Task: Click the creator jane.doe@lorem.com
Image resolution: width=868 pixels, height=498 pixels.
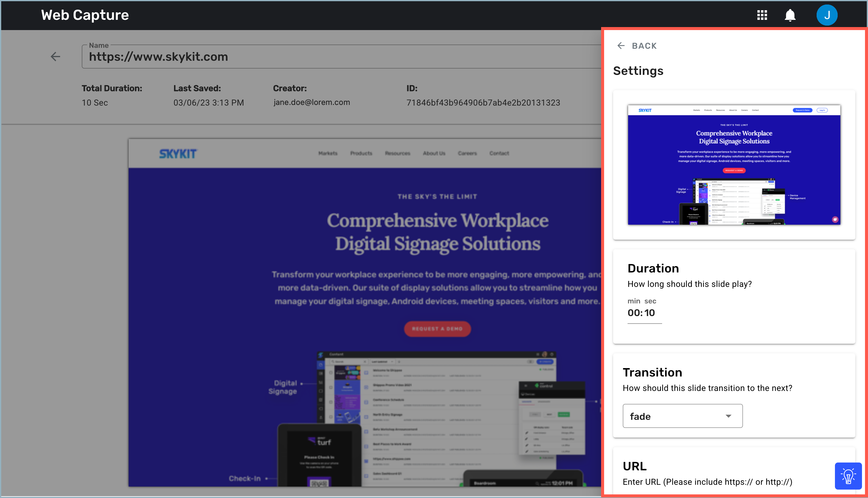Action: (x=311, y=102)
